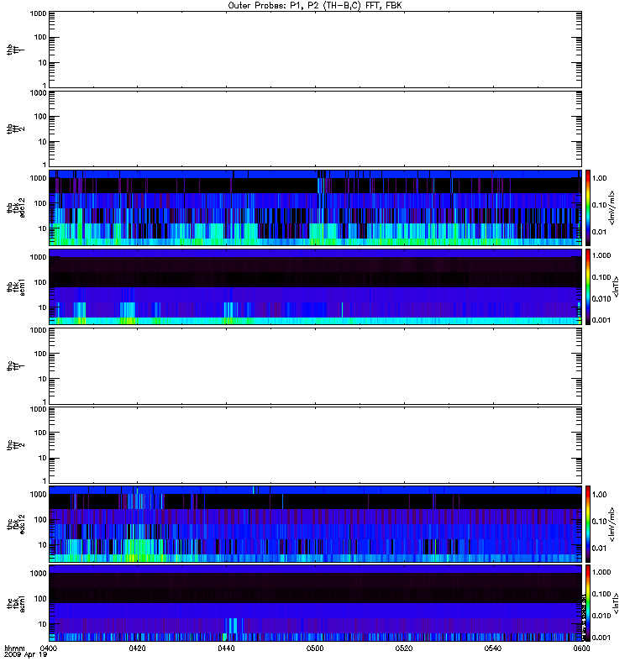The width and height of the screenshot is (630, 672).
Task: Click the plot title 'Outer Probes: P1, P2 (TH-B,C) FFT, FBK'
Action: click(314, 6)
